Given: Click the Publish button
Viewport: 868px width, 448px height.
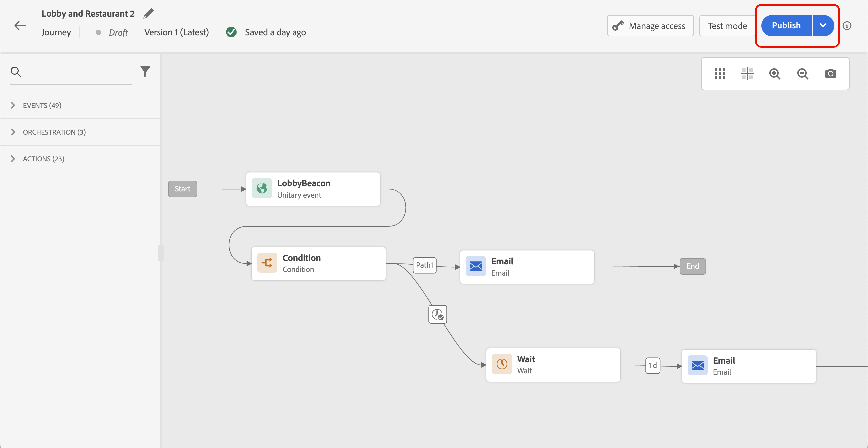Looking at the screenshot, I should [786, 26].
